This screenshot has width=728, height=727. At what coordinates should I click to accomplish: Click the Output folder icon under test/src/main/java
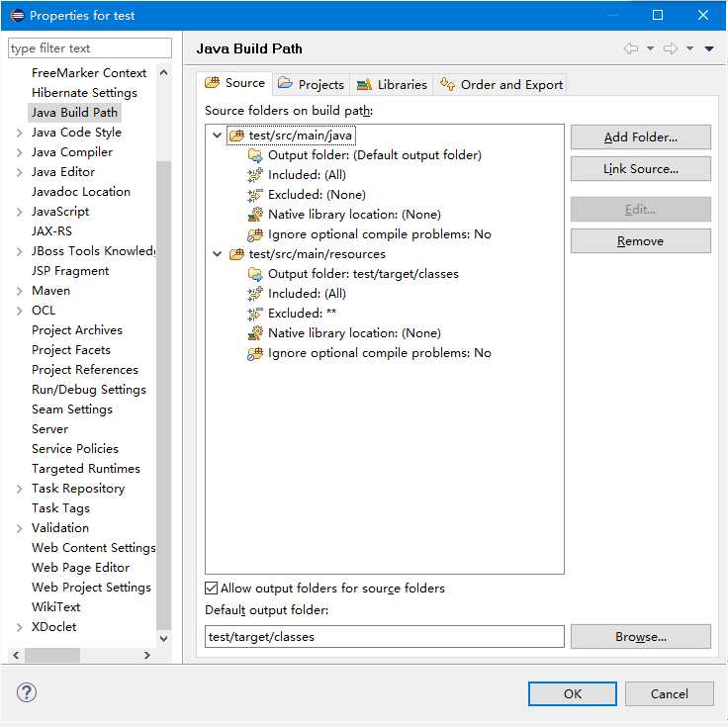(x=255, y=155)
